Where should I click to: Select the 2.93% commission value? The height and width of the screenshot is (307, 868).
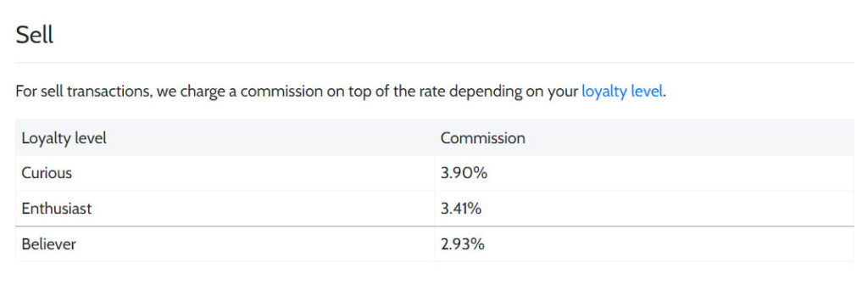coord(463,244)
